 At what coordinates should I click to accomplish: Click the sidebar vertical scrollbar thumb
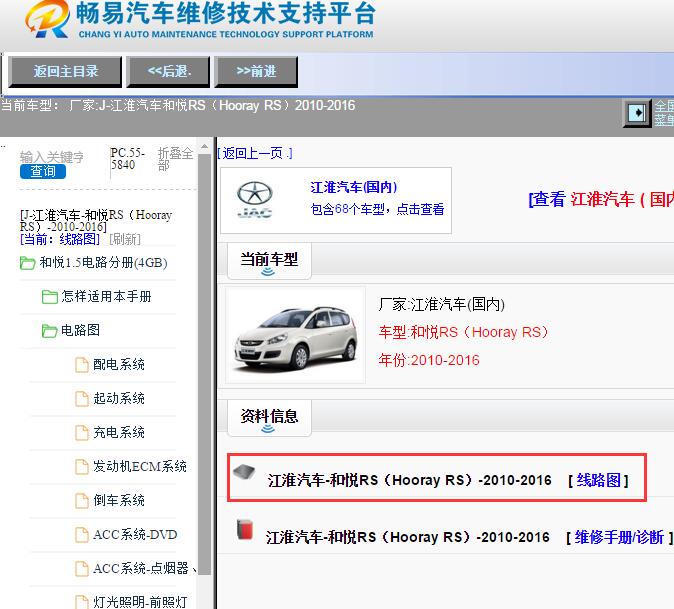[205, 364]
